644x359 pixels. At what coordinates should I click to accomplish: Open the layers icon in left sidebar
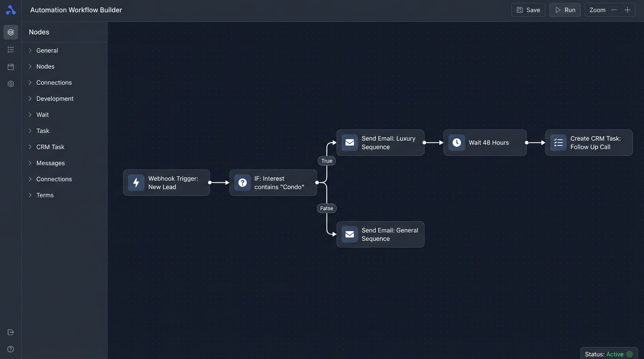(x=11, y=32)
